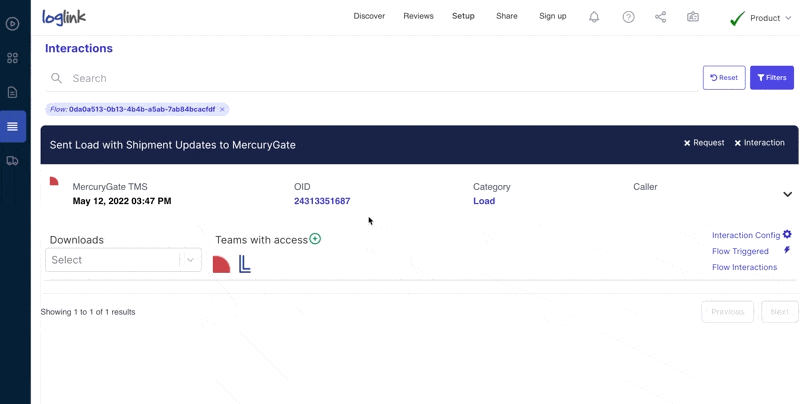Click the 'Teams with access' label

[261, 240]
